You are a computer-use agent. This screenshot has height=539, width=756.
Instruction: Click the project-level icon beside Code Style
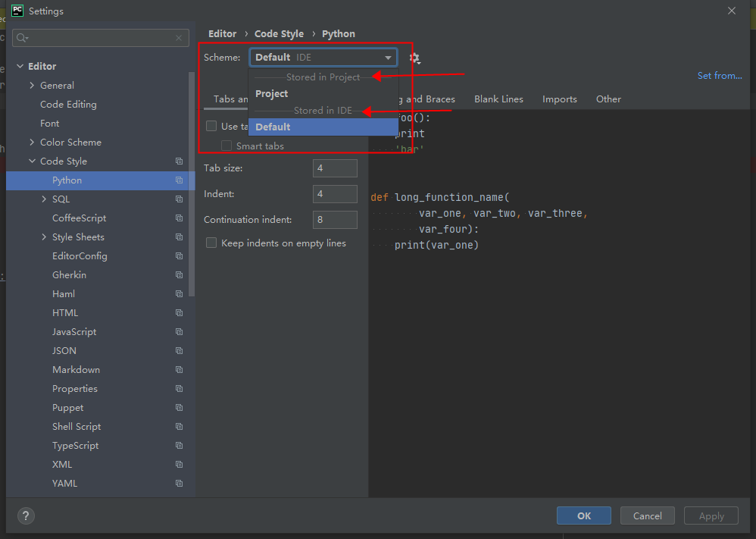click(x=179, y=161)
